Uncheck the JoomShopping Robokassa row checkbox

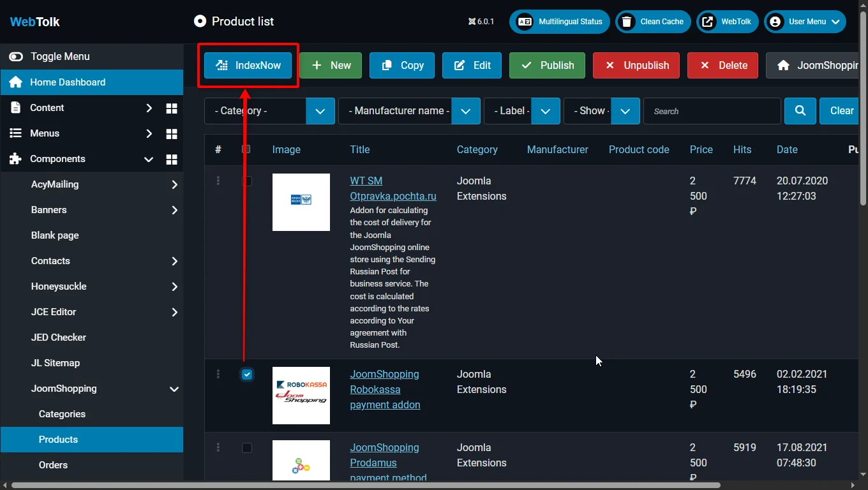click(247, 375)
